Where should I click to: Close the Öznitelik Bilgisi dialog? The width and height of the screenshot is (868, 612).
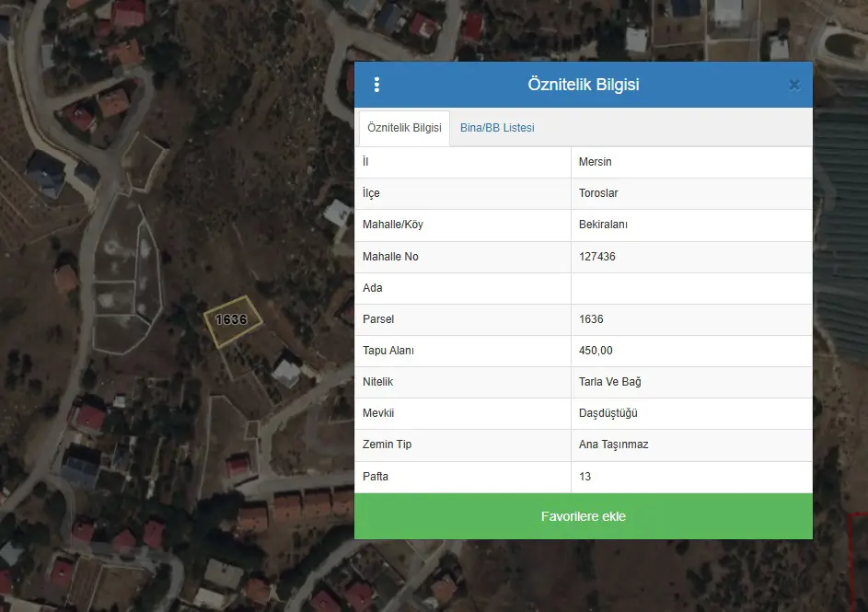pos(794,86)
